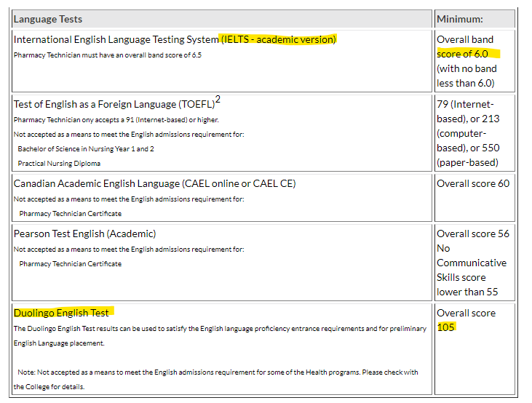Click 'Pearson Test English (Academic)' title
532x403 pixels.
pyautogui.click(x=85, y=234)
